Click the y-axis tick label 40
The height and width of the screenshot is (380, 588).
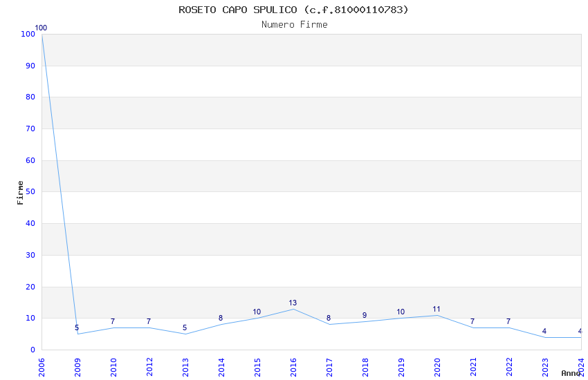point(30,223)
